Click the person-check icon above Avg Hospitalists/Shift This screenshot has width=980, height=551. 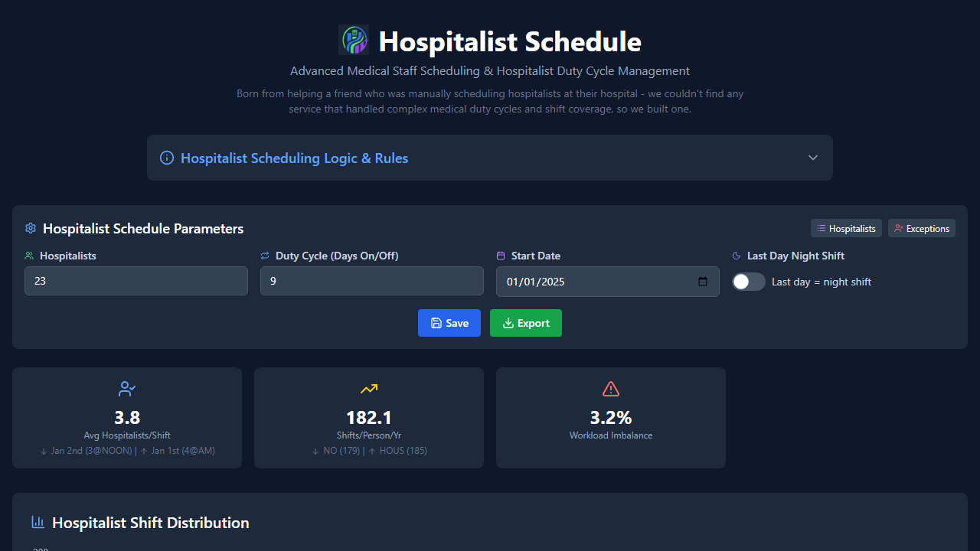click(x=127, y=389)
